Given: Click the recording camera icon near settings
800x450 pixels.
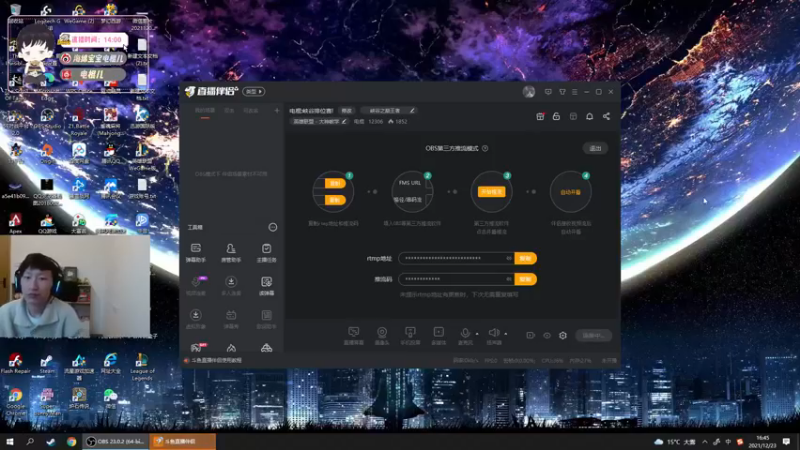Looking at the screenshot, I should point(531,335).
